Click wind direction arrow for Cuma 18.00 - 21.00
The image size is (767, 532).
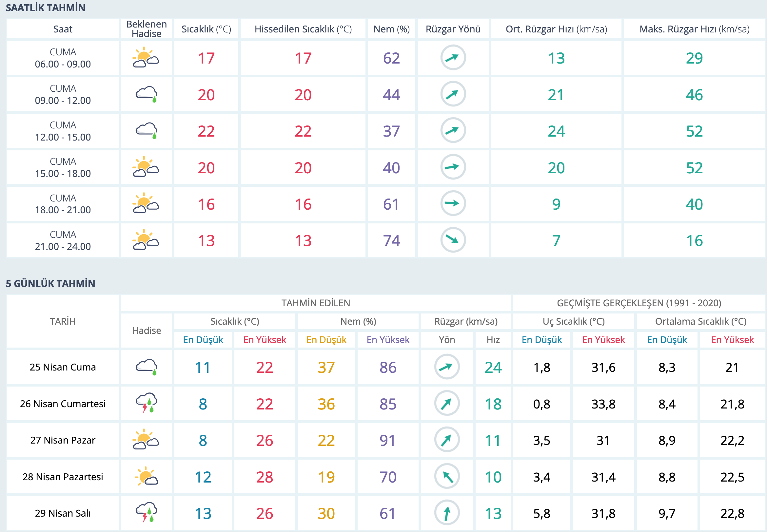click(x=453, y=203)
